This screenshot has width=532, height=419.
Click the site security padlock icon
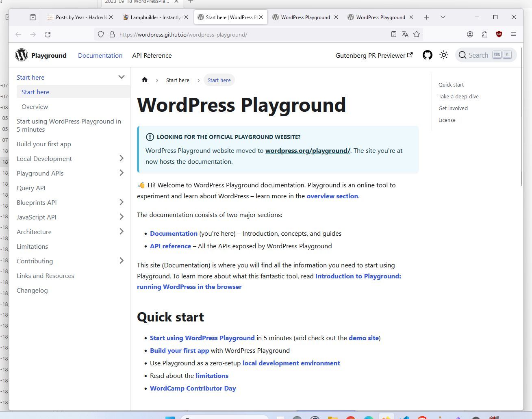tap(112, 35)
